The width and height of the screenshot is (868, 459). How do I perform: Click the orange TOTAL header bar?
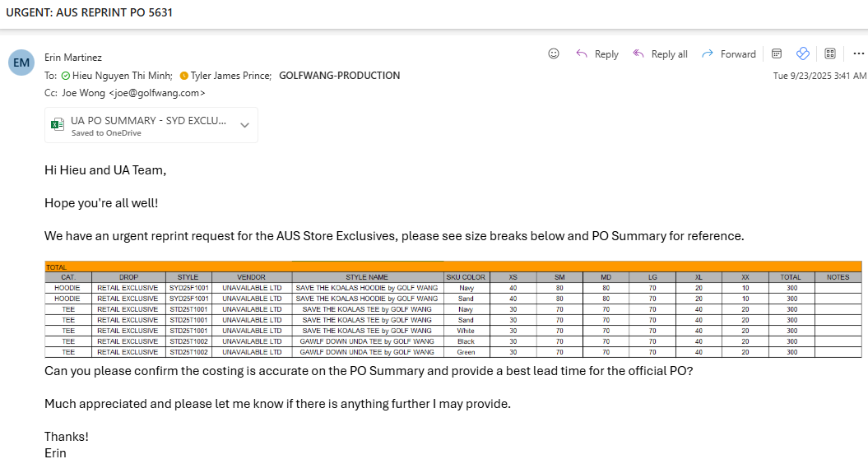coord(453,267)
